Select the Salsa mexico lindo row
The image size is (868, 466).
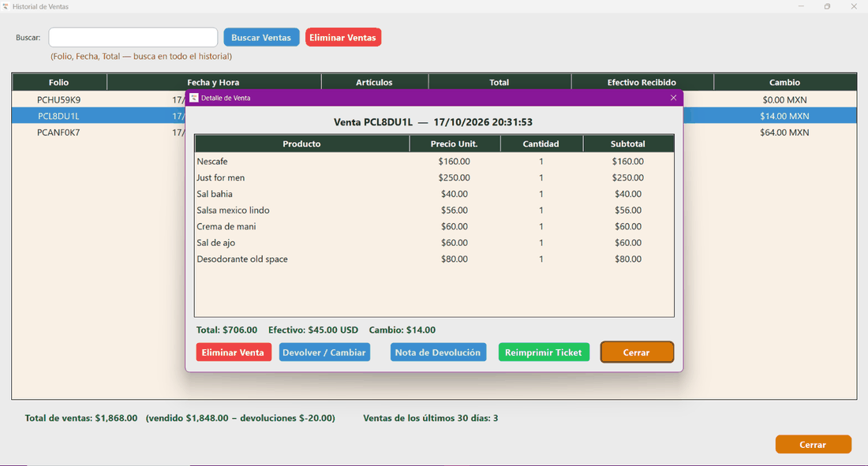tap(435, 211)
